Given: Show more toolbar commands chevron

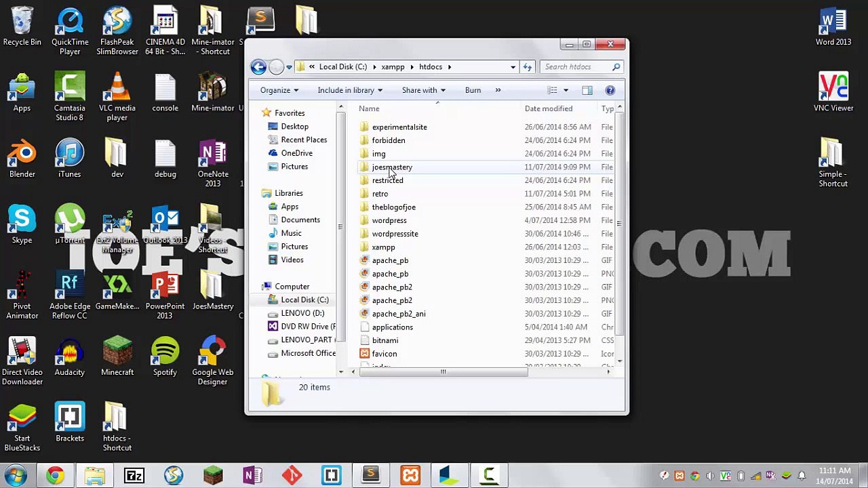Looking at the screenshot, I should (x=498, y=90).
